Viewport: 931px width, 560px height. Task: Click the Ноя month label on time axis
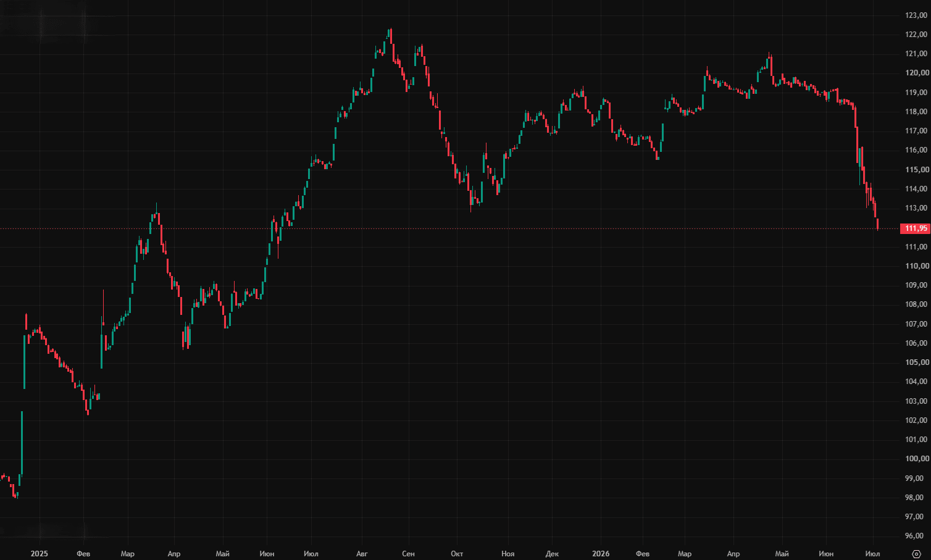click(x=507, y=554)
